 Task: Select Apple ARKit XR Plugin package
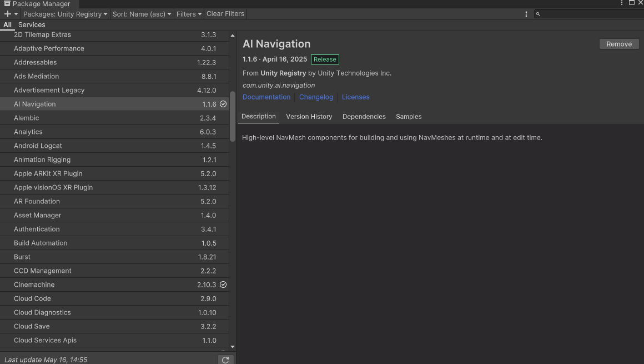click(114, 173)
